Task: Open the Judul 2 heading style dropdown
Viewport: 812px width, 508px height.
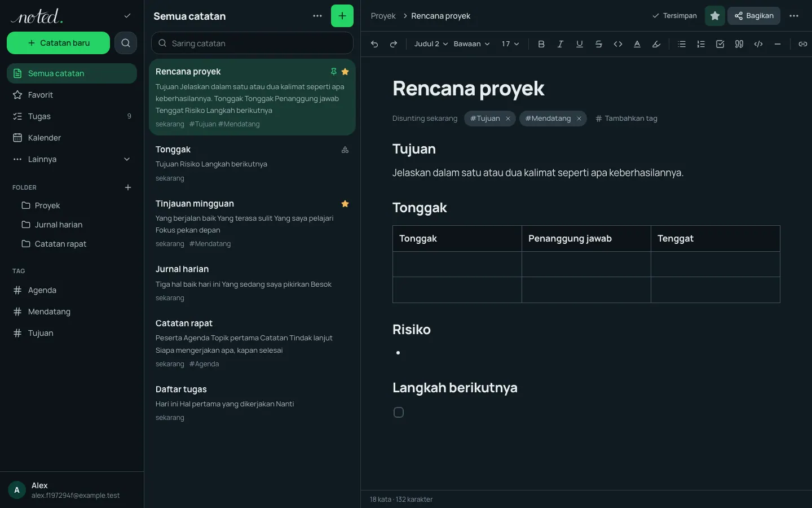Action: click(431, 44)
